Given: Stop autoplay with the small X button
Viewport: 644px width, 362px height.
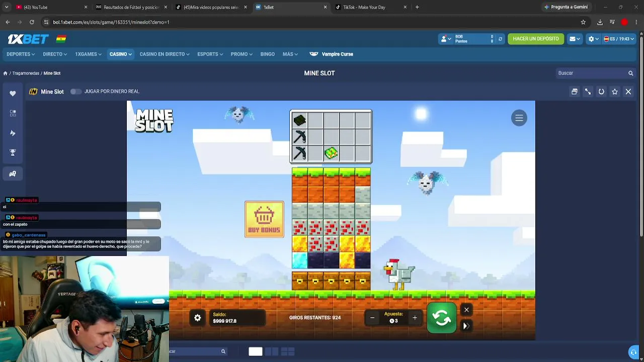Looking at the screenshot, I should [466, 310].
